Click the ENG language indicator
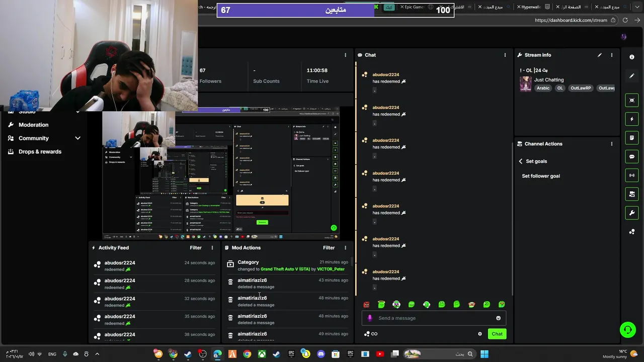Viewport: 644px width, 362px height. [x=52, y=354]
